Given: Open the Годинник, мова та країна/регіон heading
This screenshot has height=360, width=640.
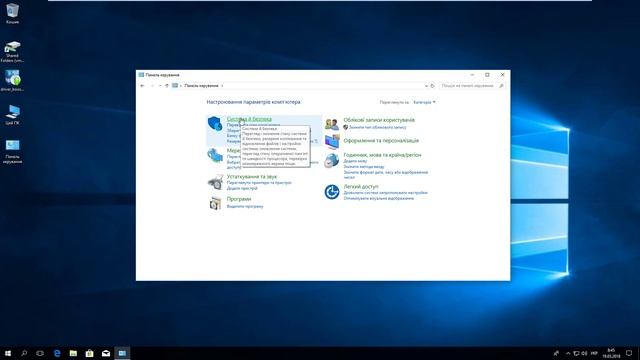Looking at the screenshot, I should [x=382, y=155].
